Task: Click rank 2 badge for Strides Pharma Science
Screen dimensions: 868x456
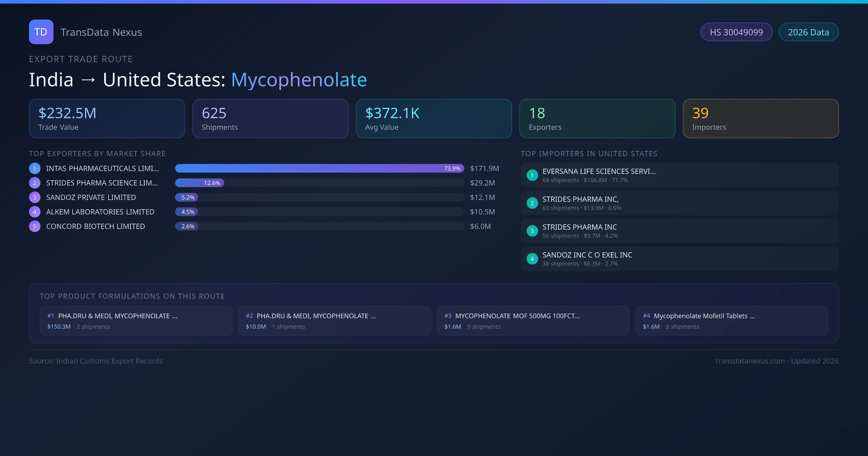Action: tap(35, 183)
